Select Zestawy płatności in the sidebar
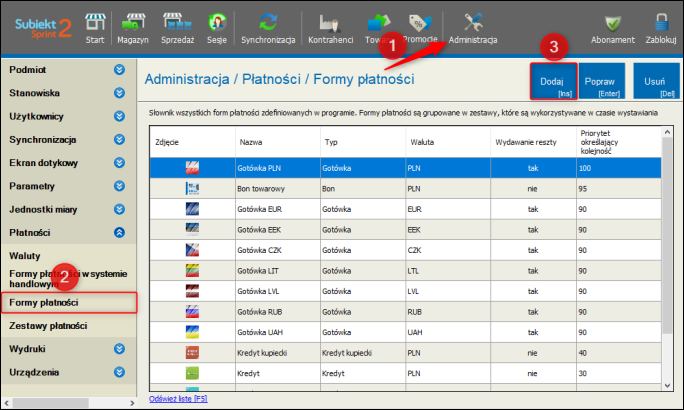 click(x=48, y=326)
